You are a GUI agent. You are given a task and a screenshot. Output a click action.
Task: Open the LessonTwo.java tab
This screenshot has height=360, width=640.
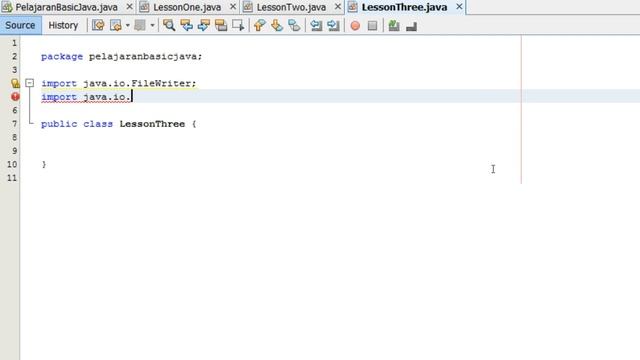(291, 7)
